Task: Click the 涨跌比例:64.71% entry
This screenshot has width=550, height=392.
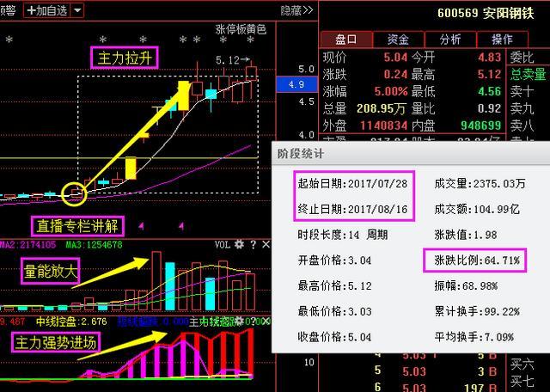Action: [x=477, y=260]
